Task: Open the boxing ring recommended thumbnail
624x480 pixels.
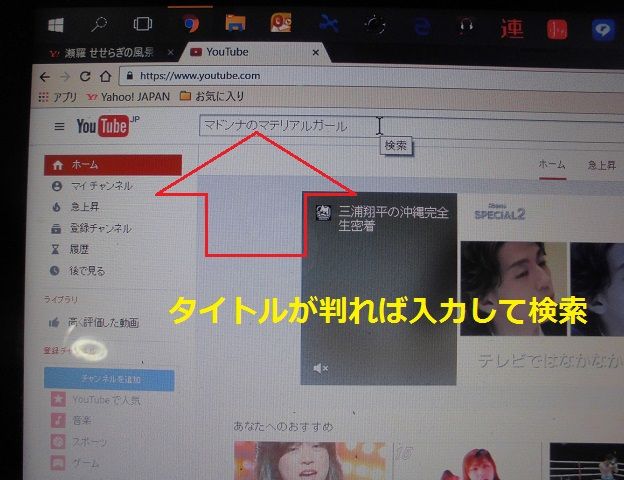Action: [587, 462]
